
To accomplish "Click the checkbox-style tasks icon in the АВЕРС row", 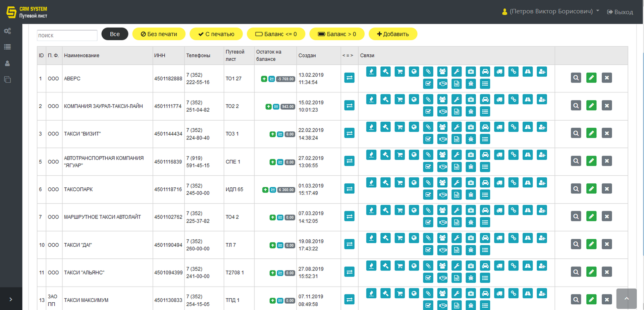I will pyautogui.click(x=428, y=84).
